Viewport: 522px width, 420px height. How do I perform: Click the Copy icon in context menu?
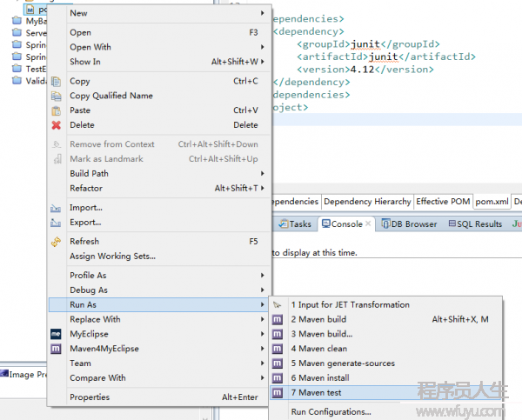56,81
